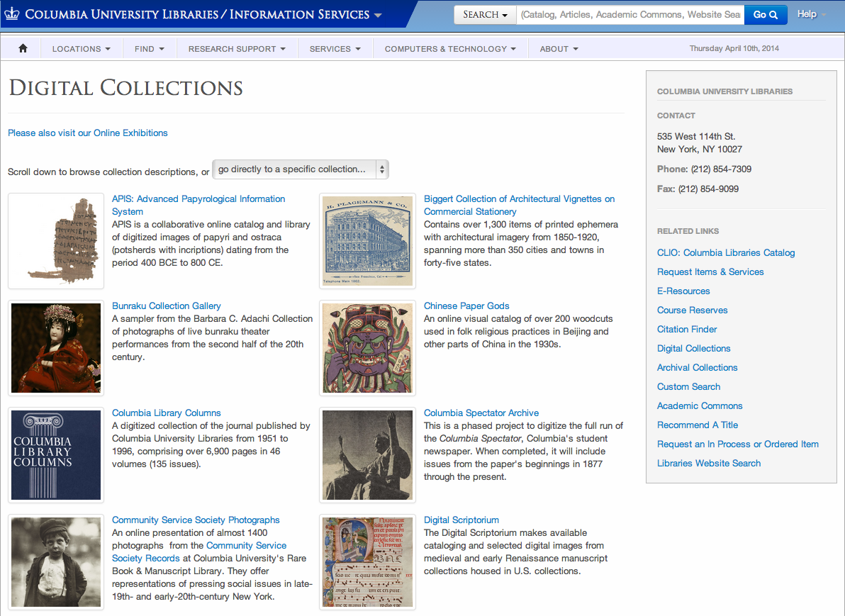Screen dimensions: 845x616
Task: Click the search input field
Action: 630,15
